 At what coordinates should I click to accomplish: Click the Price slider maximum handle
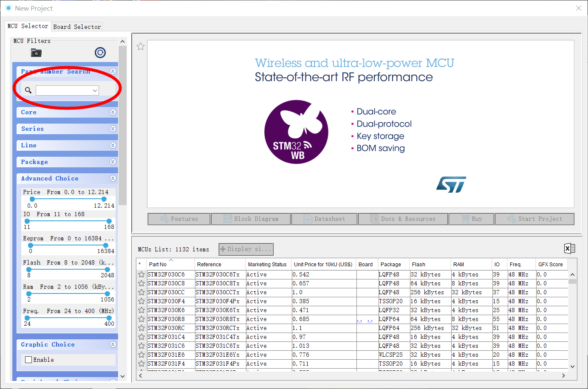coord(104,199)
